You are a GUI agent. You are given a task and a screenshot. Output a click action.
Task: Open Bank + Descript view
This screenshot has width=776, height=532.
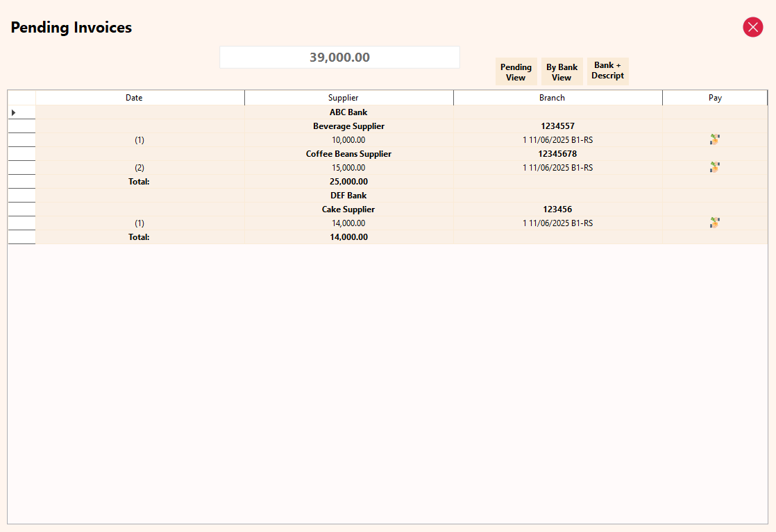[608, 71]
